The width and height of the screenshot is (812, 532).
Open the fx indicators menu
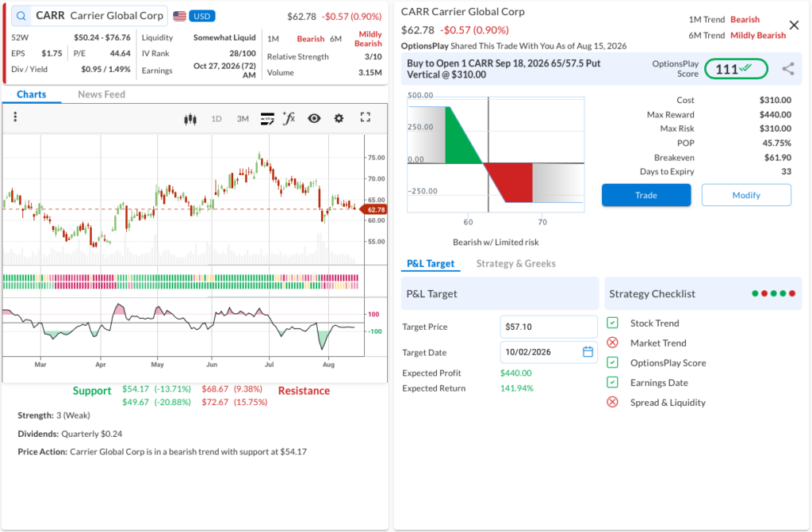(x=289, y=118)
